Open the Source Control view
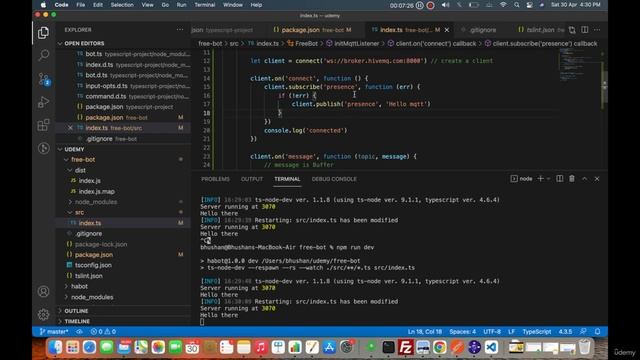 [43, 79]
